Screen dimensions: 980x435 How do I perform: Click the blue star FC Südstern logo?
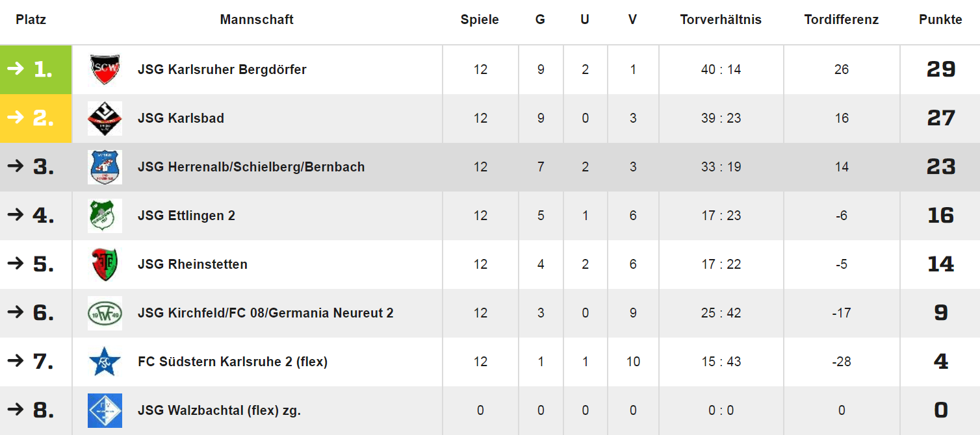pos(105,362)
